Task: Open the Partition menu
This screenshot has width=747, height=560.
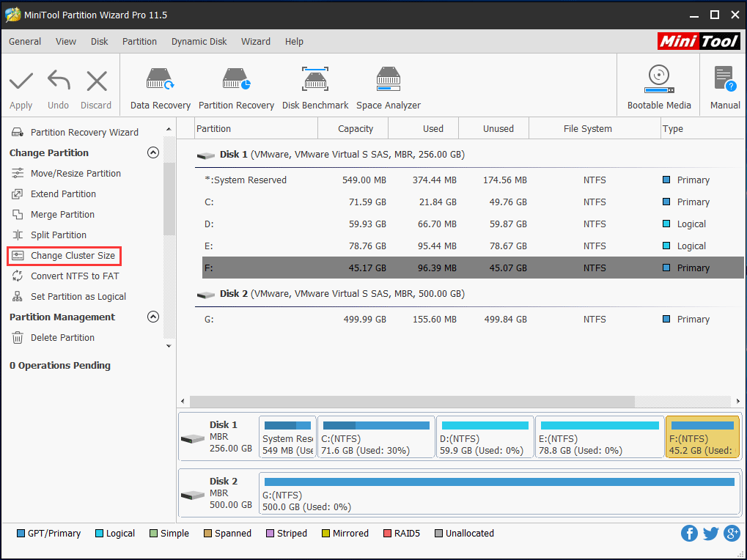Action: coord(139,42)
